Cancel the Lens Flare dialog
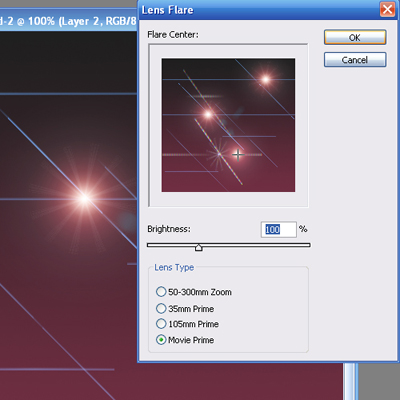400x400 pixels. [x=355, y=60]
